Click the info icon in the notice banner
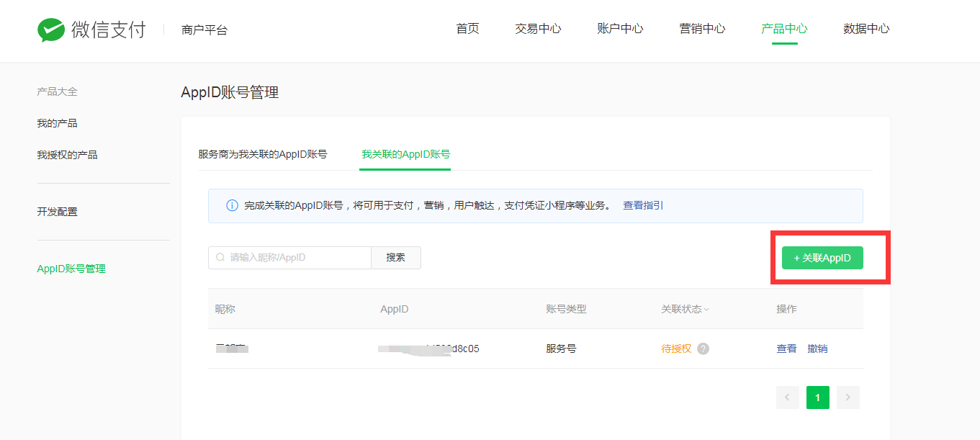 [232, 205]
